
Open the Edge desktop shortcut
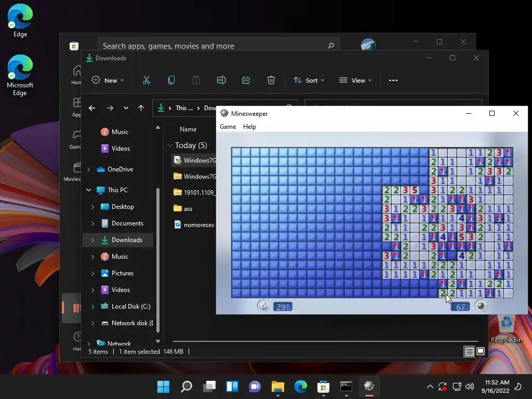(20, 20)
